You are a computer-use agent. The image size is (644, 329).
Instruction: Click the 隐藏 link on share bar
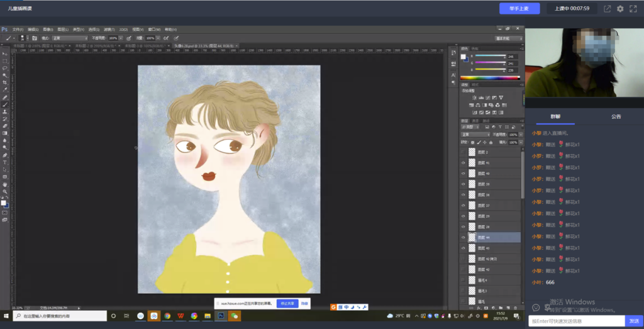[304, 304]
